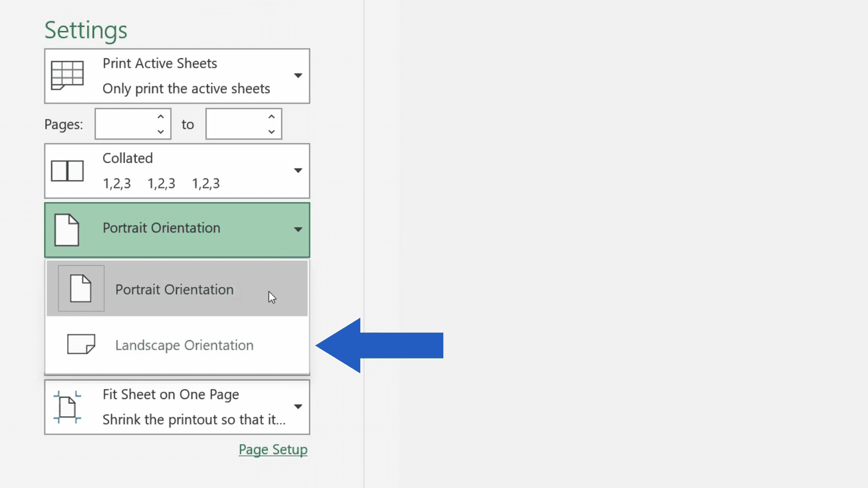Decrease the Pages to value

point(272,132)
